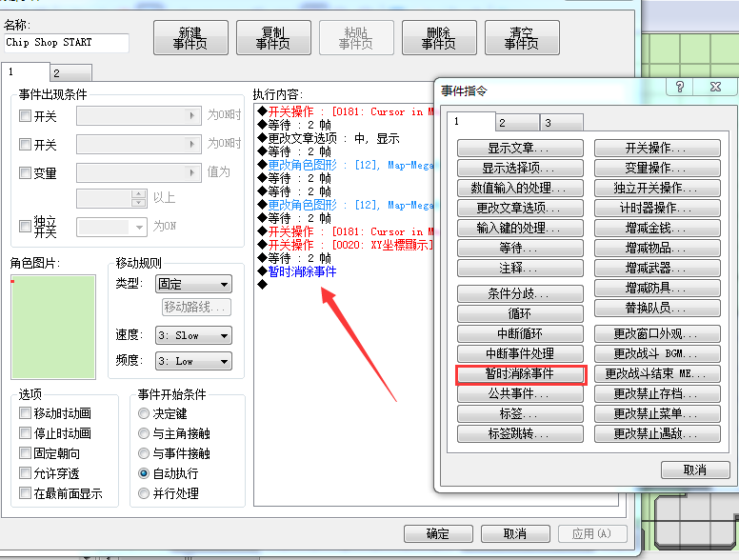The width and height of the screenshot is (739, 560).
Task: Click the 清空事件页 button
Action: (x=522, y=38)
